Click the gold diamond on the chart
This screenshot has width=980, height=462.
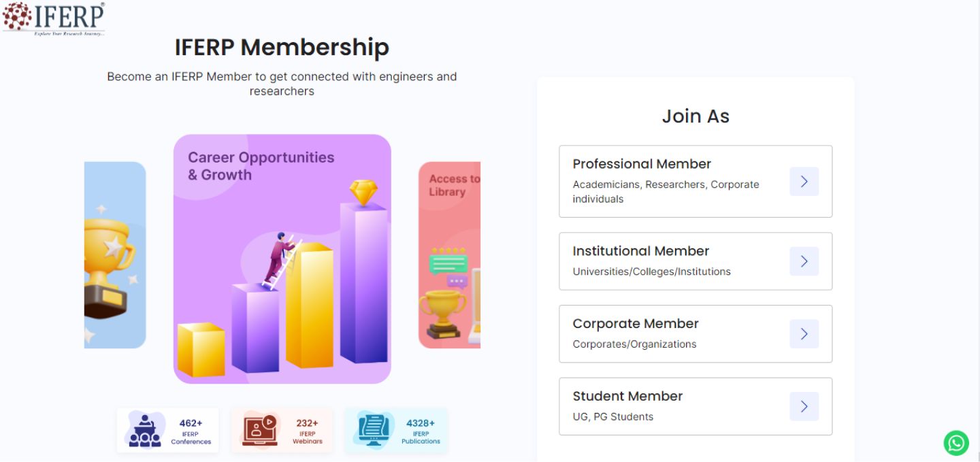[363, 193]
